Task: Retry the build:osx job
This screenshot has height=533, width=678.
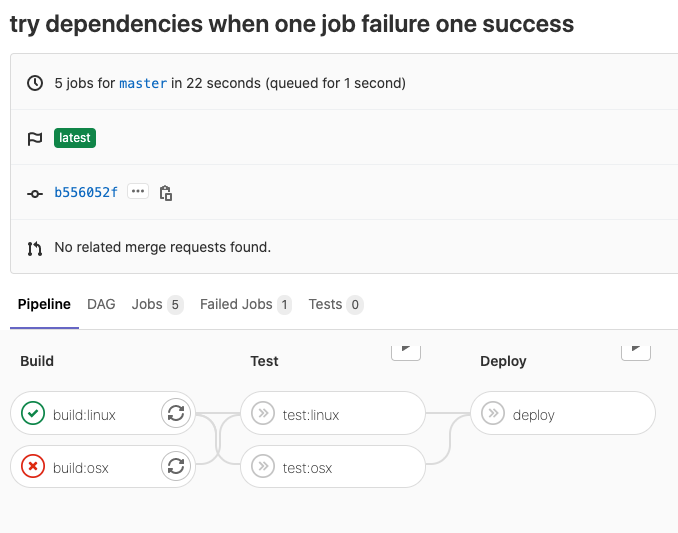Action: (176, 465)
